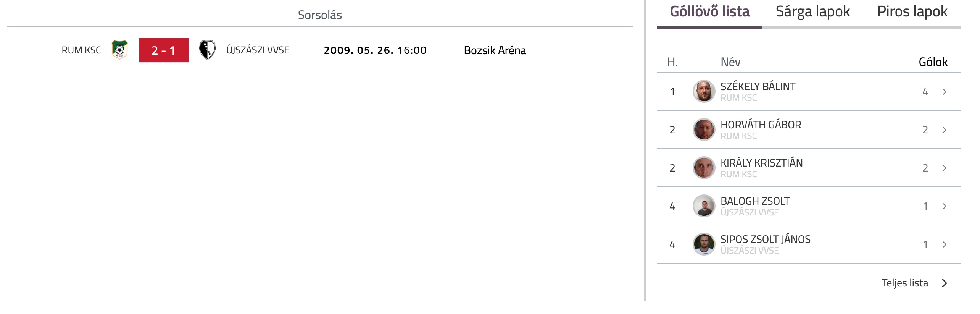
Task: Open Király Krisztián's player photo
Action: tap(704, 168)
